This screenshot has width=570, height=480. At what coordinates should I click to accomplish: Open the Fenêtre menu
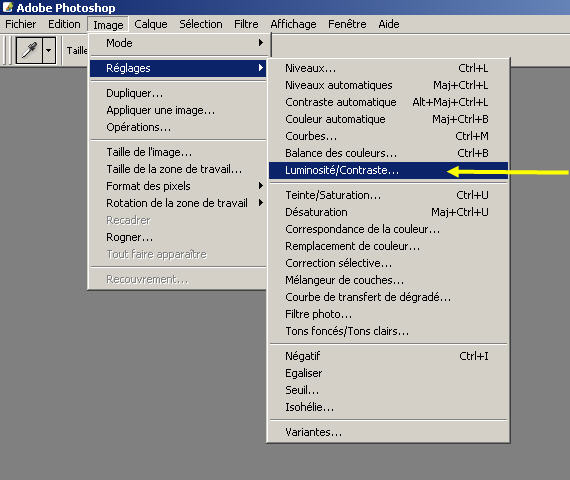point(347,24)
